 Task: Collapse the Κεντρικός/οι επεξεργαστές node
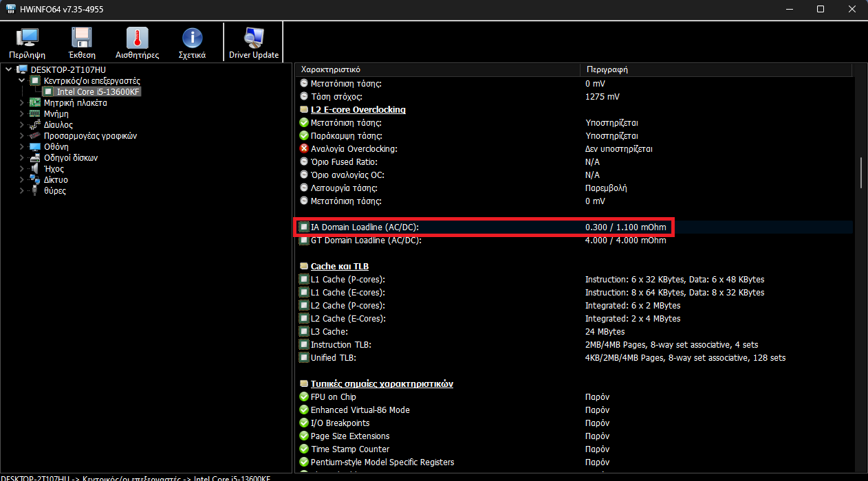[x=22, y=81]
